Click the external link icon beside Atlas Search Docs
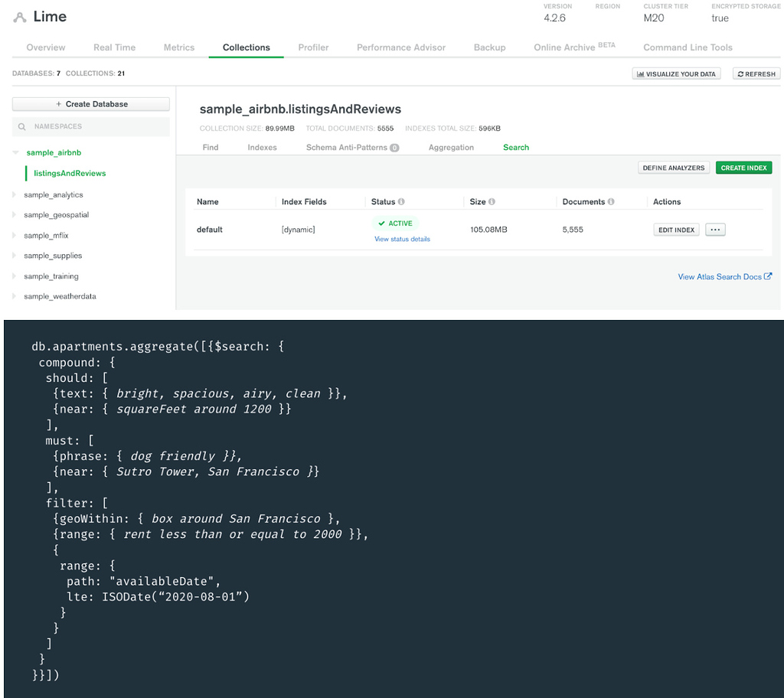Image resolution: width=784 pixels, height=698 pixels. click(768, 277)
